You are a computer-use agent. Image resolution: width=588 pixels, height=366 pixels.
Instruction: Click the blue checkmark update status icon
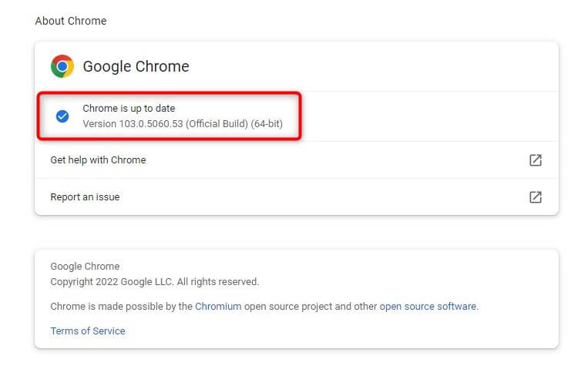pyautogui.click(x=62, y=116)
